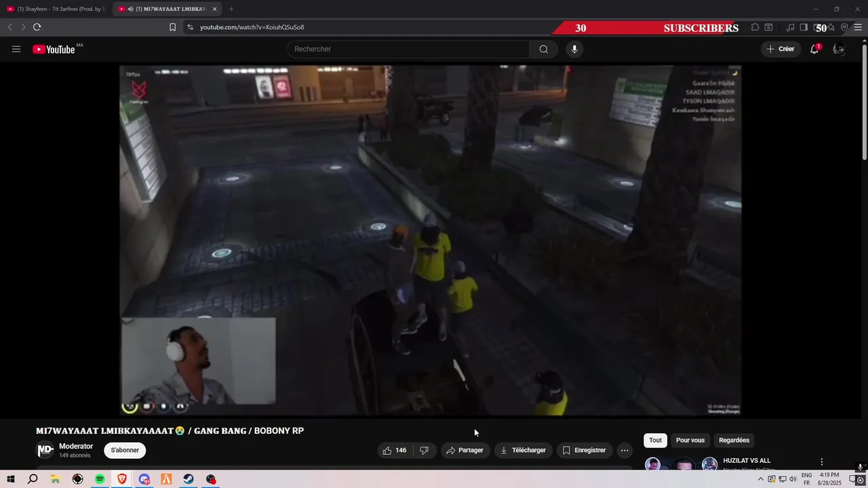Open the more actions three-dot menu under video

point(625,450)
